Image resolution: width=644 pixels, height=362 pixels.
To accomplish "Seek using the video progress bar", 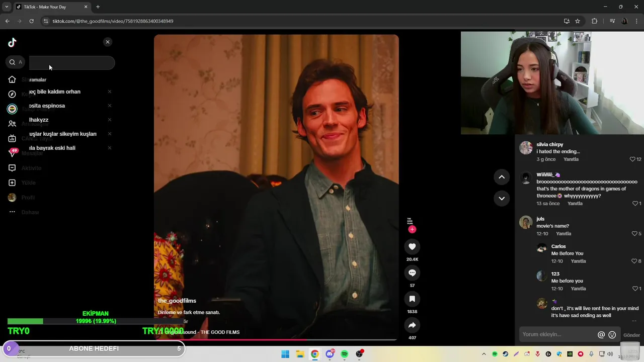I will coord(276,340).
